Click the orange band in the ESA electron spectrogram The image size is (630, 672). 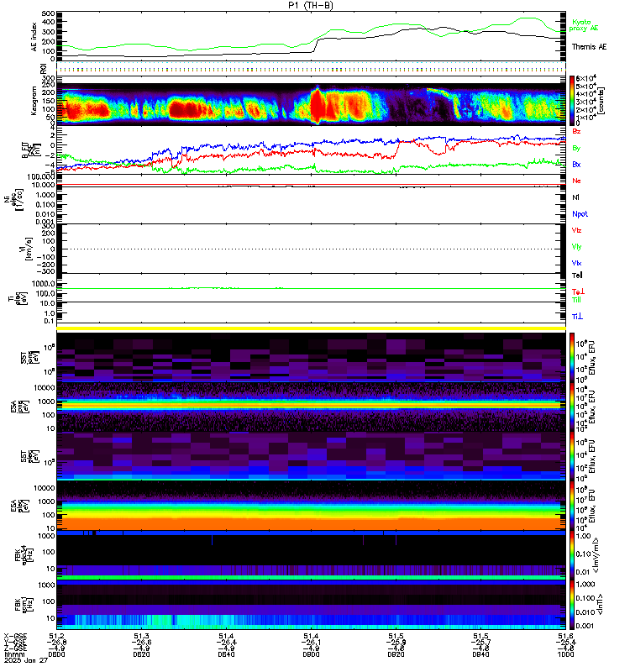[x=311, y=522]
